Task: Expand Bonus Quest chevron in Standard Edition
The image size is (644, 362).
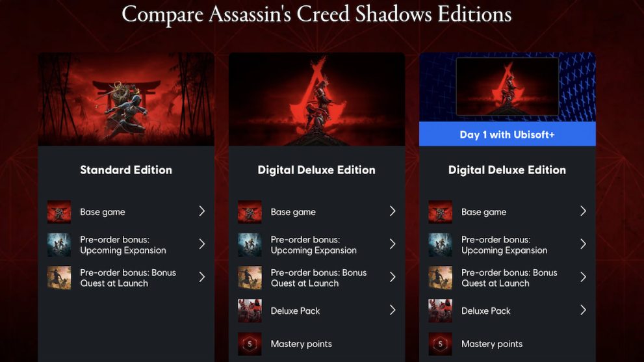Action: (x=201, y=277)
